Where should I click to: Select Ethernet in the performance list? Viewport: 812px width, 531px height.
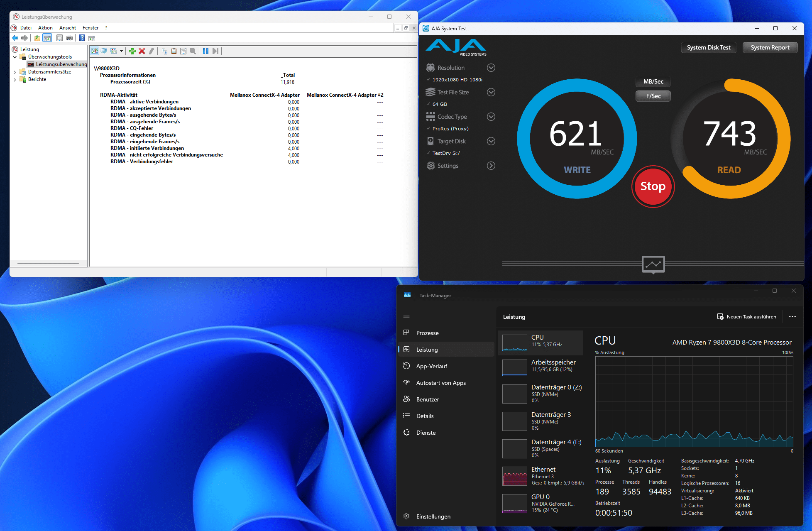click(x=541, y=476)
